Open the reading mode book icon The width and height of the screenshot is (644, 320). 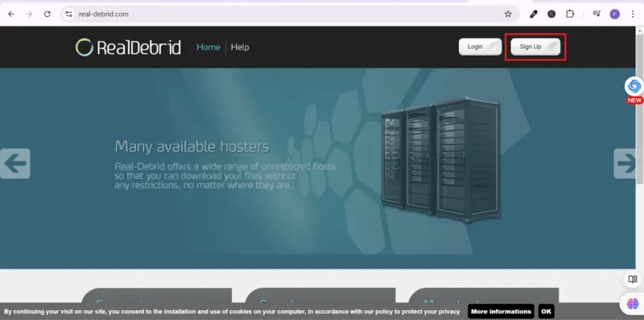[633, 279]
